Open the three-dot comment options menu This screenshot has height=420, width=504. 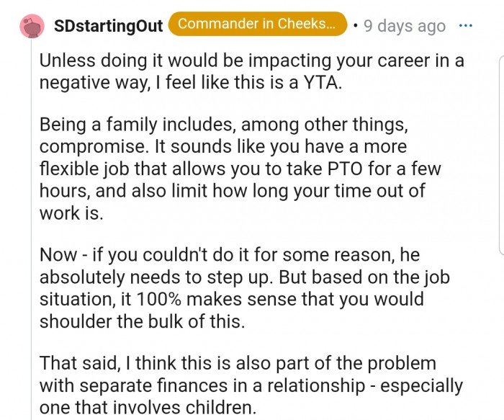tap(466, 25)
